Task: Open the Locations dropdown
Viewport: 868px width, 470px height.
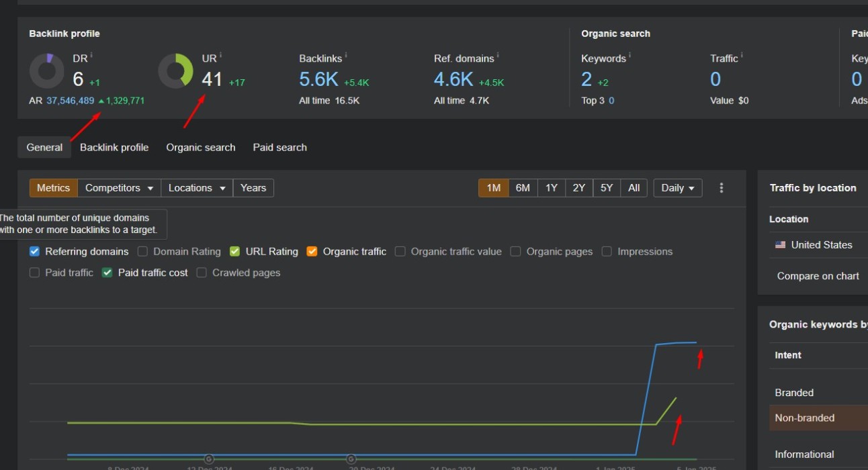Action: 196,188
